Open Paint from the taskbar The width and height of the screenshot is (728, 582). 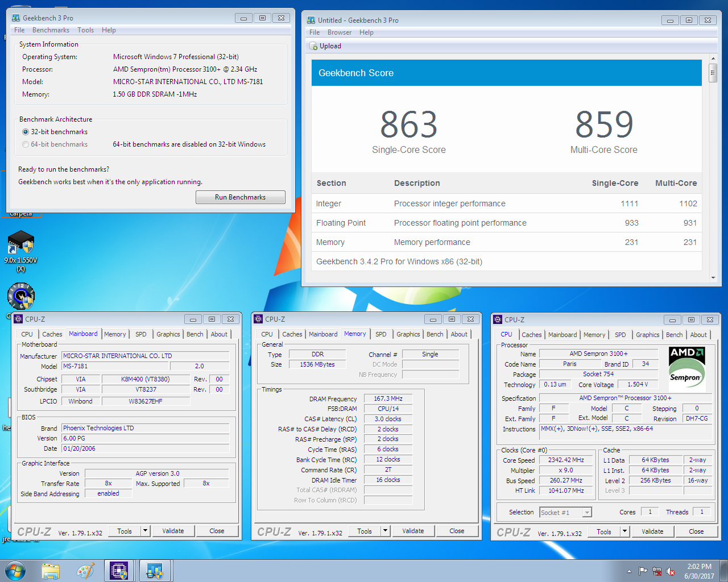(85, 571)
